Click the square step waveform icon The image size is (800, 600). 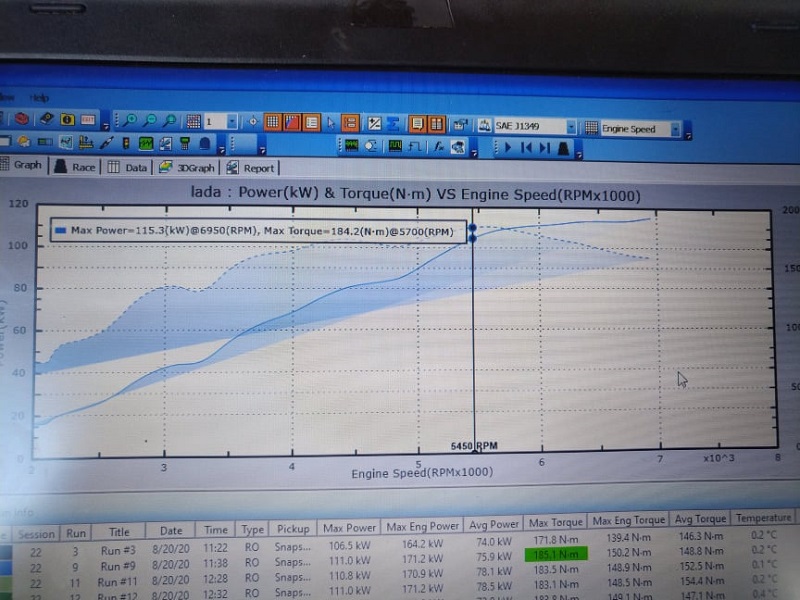tap(415, 147)
